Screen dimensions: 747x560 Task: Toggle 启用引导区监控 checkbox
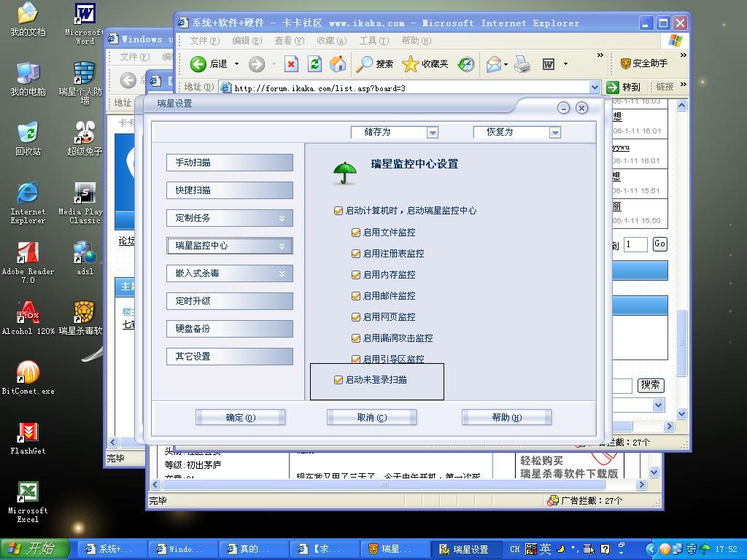(355, 359)
